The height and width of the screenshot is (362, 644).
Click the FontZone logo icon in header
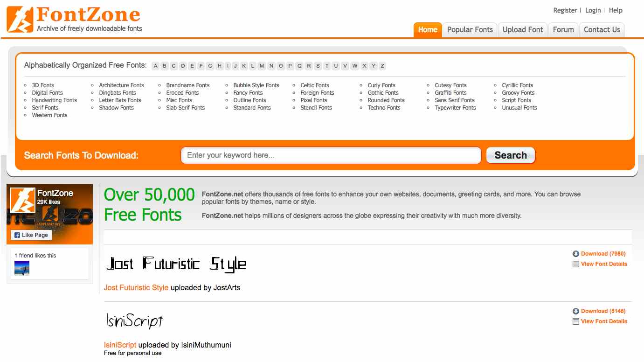pos(20,20)
